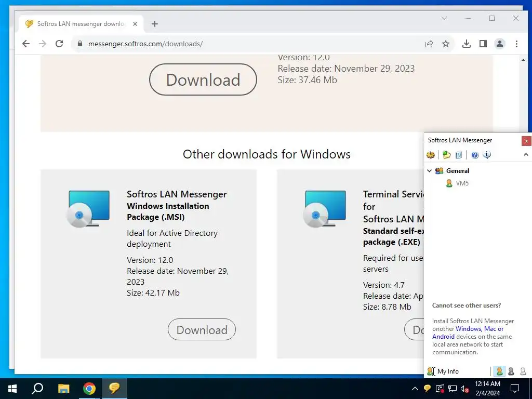Open Chrome profile avatar
Viewport: 532px width, 399px height.
pyautogui.click(x=500, y=44)
